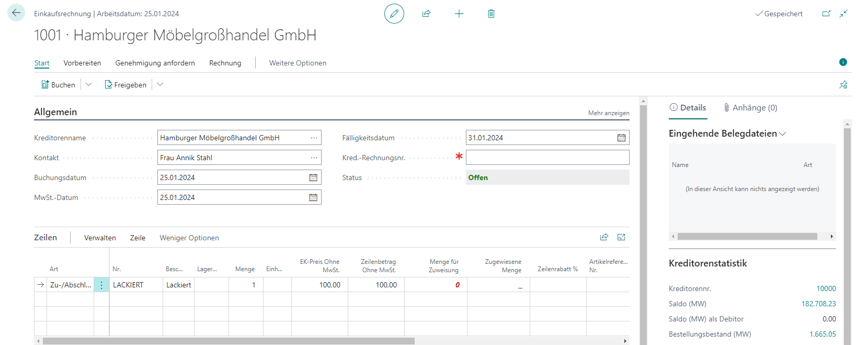Screen dimensions: 868x345
Task: Click EK-Preis cell 100,00
Action: (319, 285)
